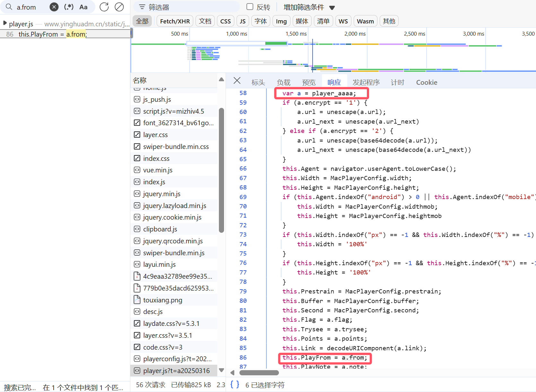This screenshot has width=536, height=392.
Task: Open the 增加筛选条件 dropdown
Action: click(x=309, y=7)
